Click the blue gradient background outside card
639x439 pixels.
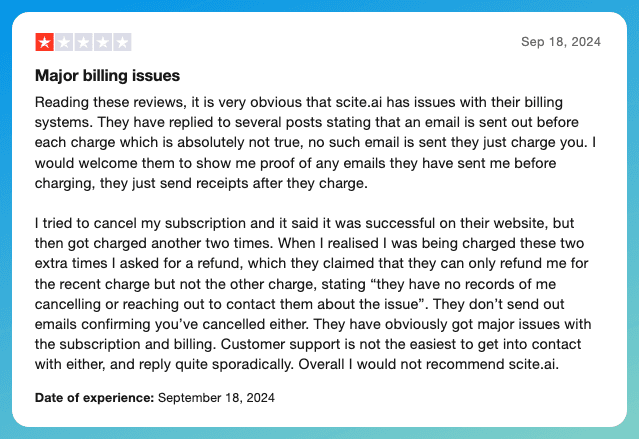point(320,5)
